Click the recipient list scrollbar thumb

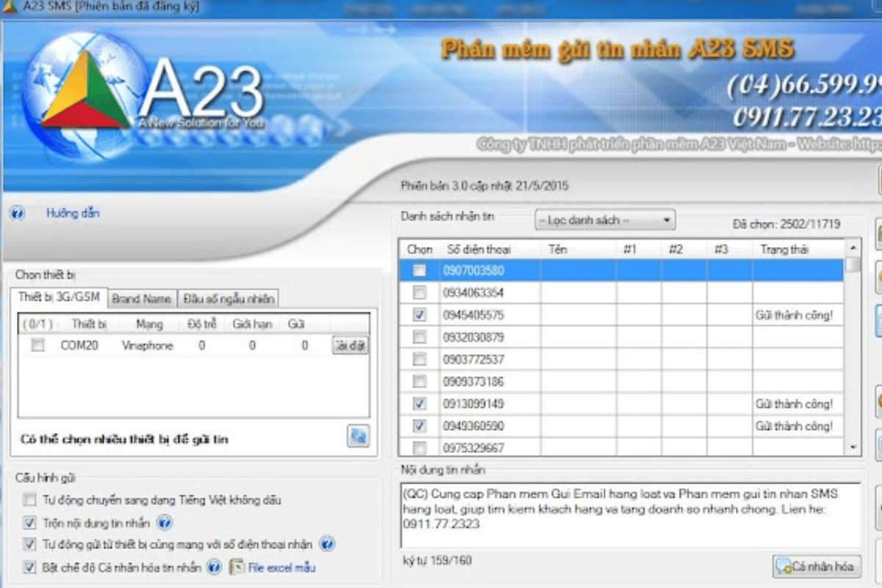[852, 265]
